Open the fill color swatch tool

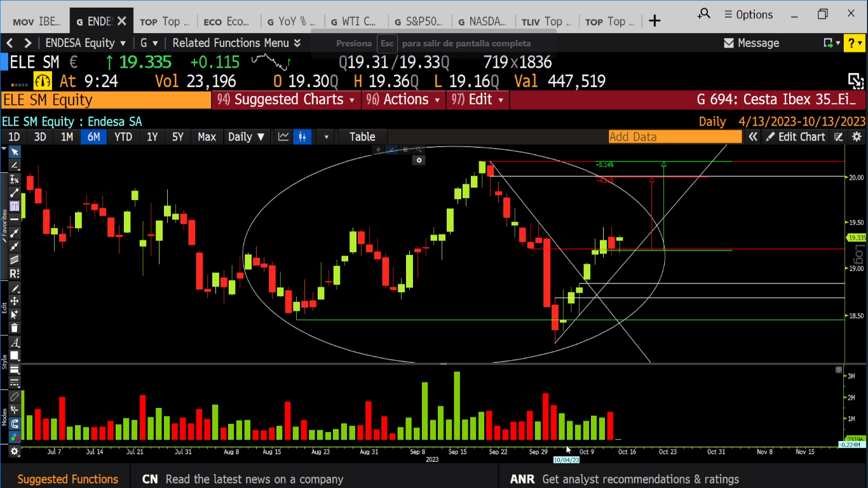(x=14, y=356)
